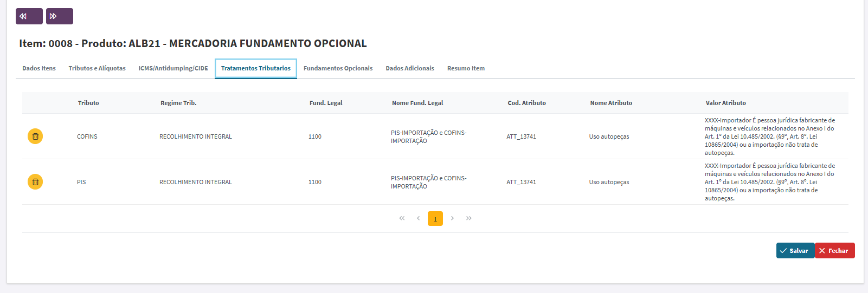Screen dimensions: 868x293
Task: Jump to first page of table
Action: click(402, 218)
